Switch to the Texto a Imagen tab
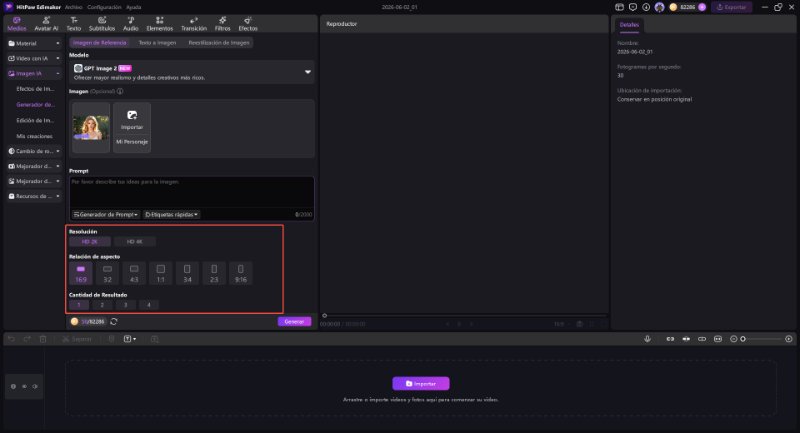 (x=157, y=43)
